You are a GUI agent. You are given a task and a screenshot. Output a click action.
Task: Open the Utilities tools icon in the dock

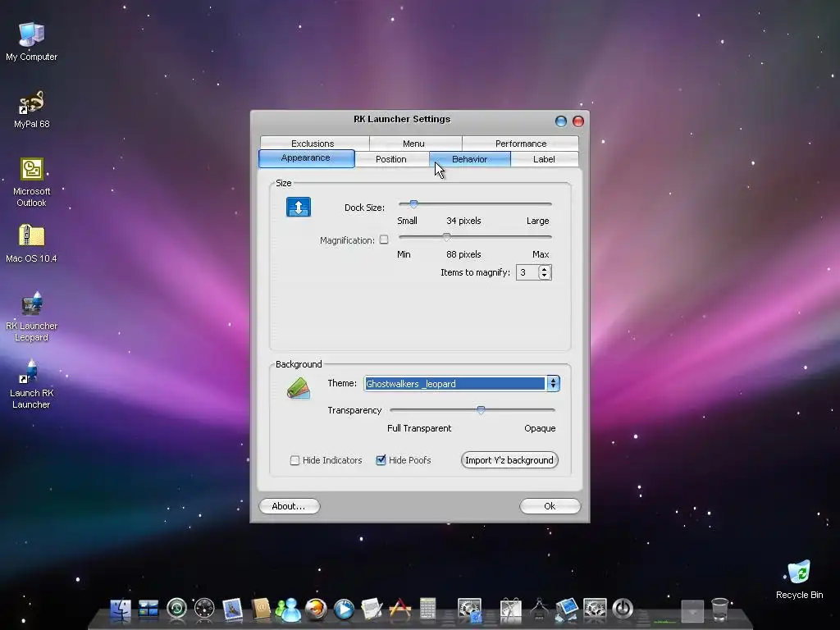pos(510,610)
